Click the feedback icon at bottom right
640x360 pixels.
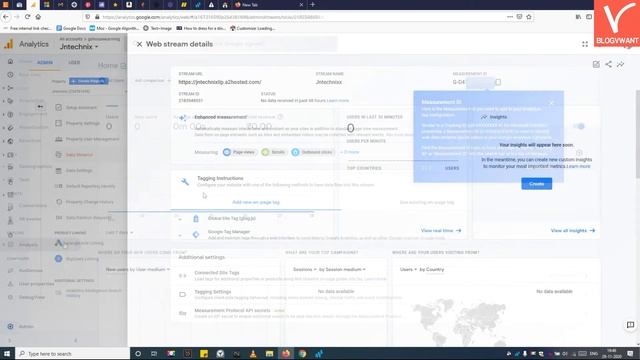630,325
